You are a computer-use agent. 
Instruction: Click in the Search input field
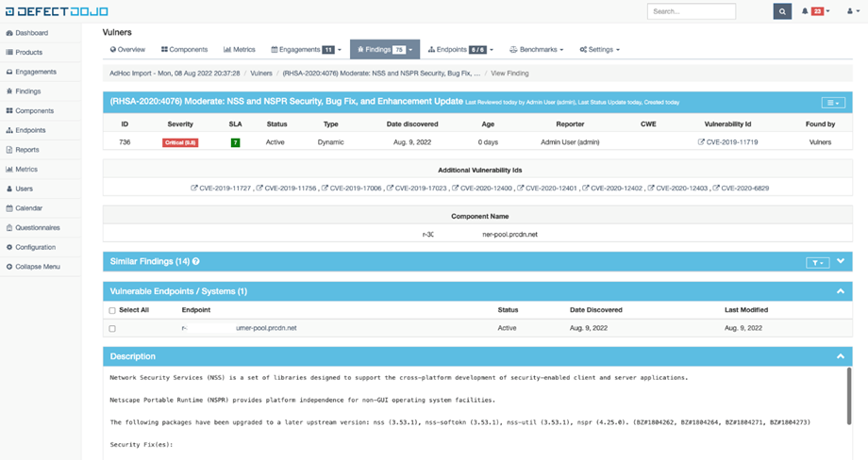point(692,11)
